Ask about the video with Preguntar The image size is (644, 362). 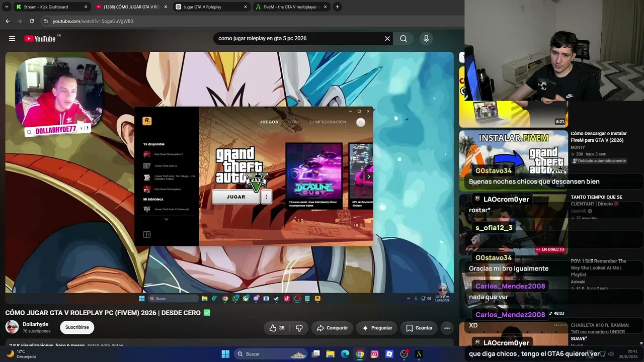pyautogui.click(x=377, y=328)
